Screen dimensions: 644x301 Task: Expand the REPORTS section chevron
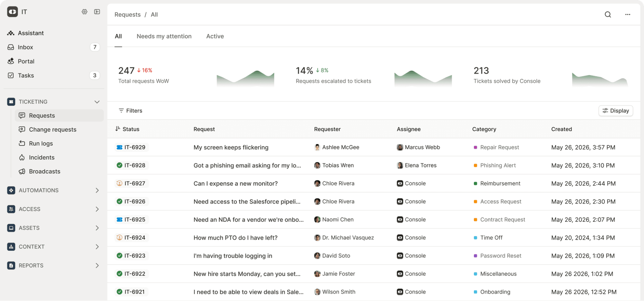(97, 266)
